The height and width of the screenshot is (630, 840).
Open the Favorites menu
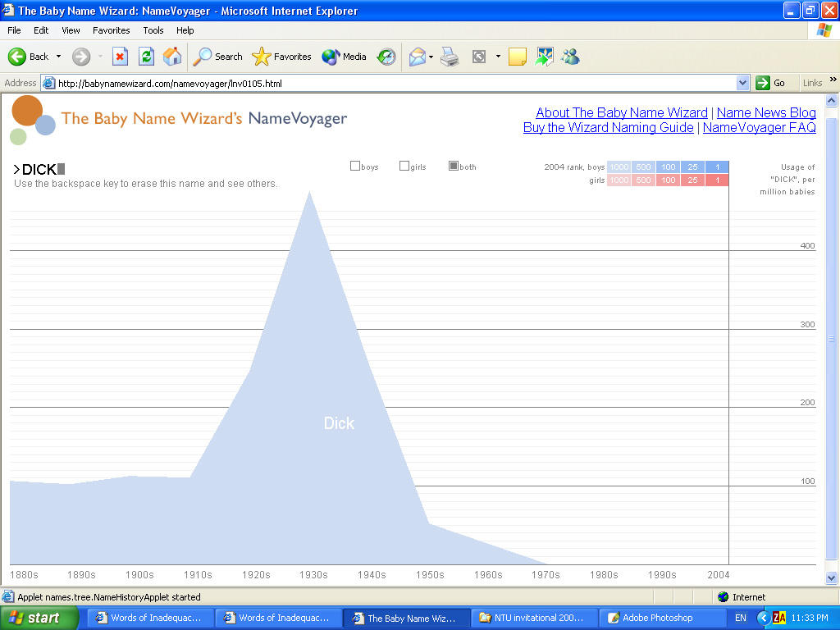point(111,30)
